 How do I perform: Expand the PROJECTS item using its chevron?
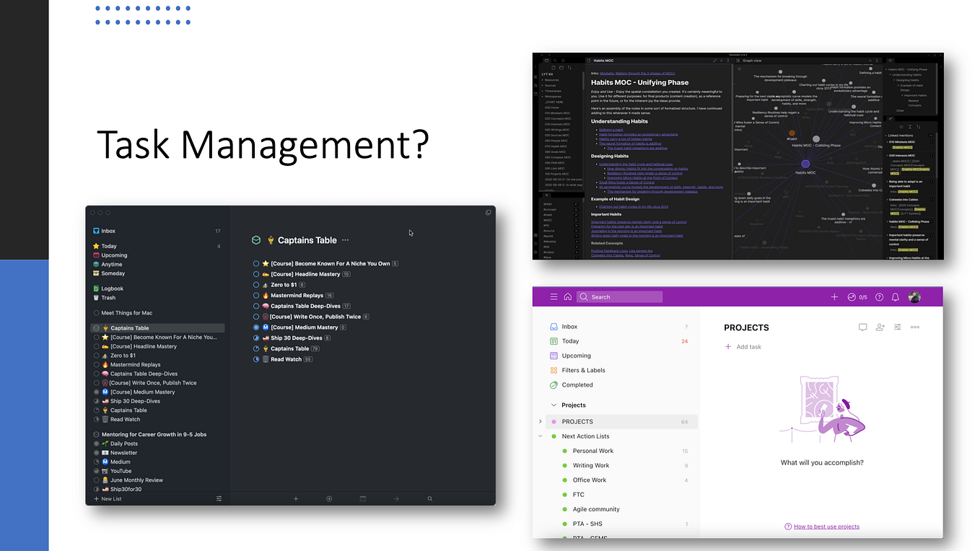[x=541, y=421]
